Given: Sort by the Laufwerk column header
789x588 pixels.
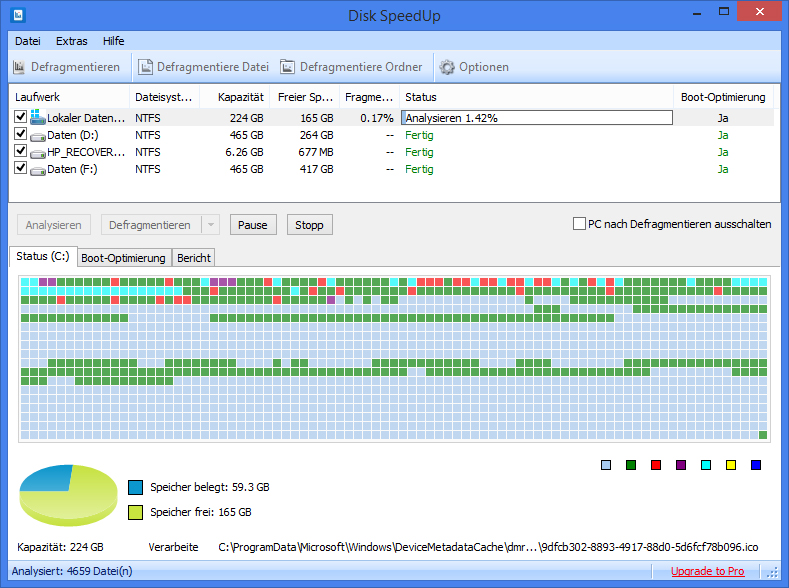Looking at the screenshot, I should coord(69,97).
